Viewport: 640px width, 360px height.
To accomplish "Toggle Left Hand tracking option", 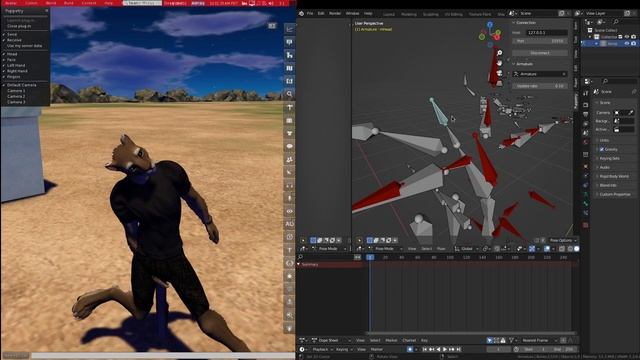I will click(16, 65).
